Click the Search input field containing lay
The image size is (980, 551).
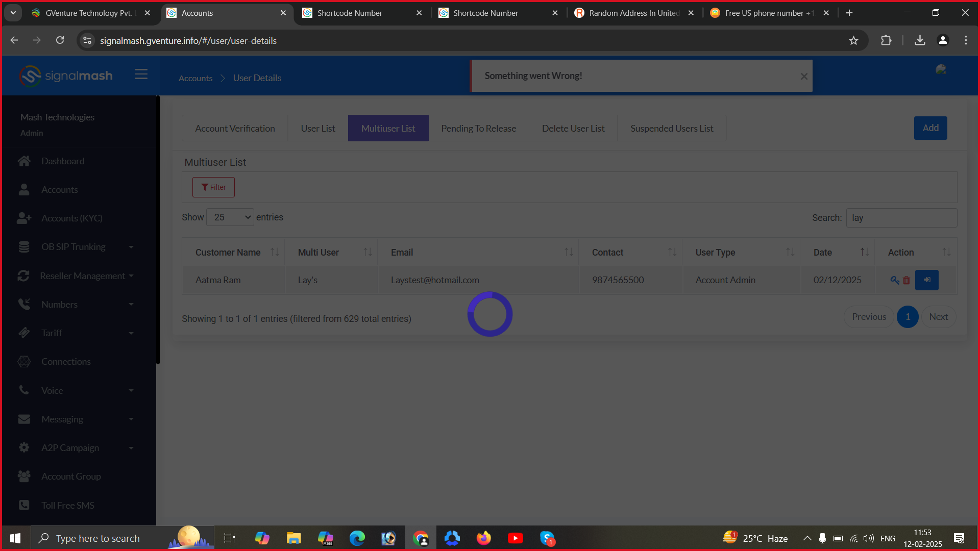[x=901, y=218]
